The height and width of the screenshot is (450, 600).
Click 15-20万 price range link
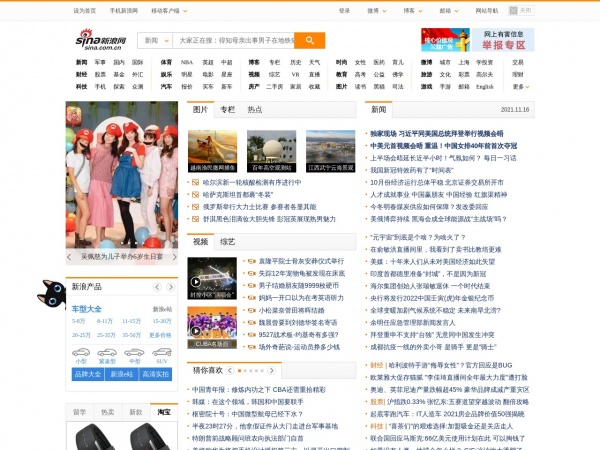[x=162, y=321]
